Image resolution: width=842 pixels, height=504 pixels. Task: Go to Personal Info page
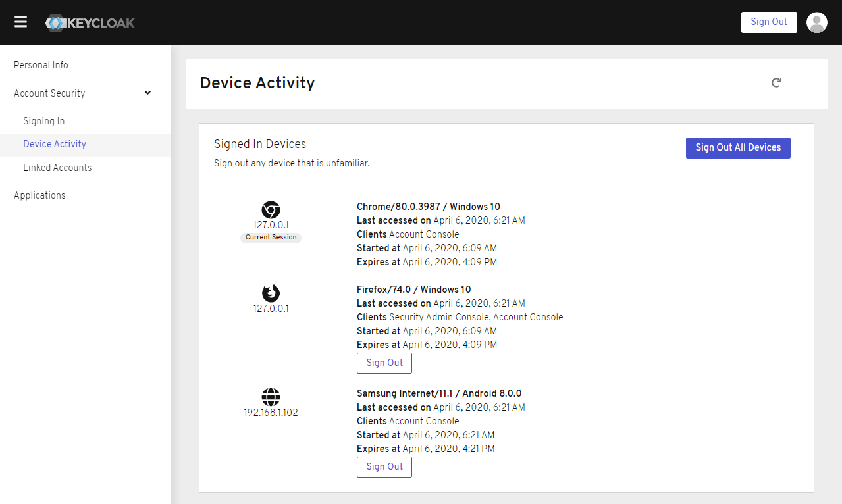(41, 65)
